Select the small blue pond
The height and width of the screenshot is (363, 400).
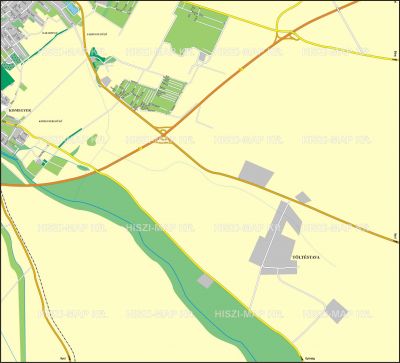pos(73,8)
